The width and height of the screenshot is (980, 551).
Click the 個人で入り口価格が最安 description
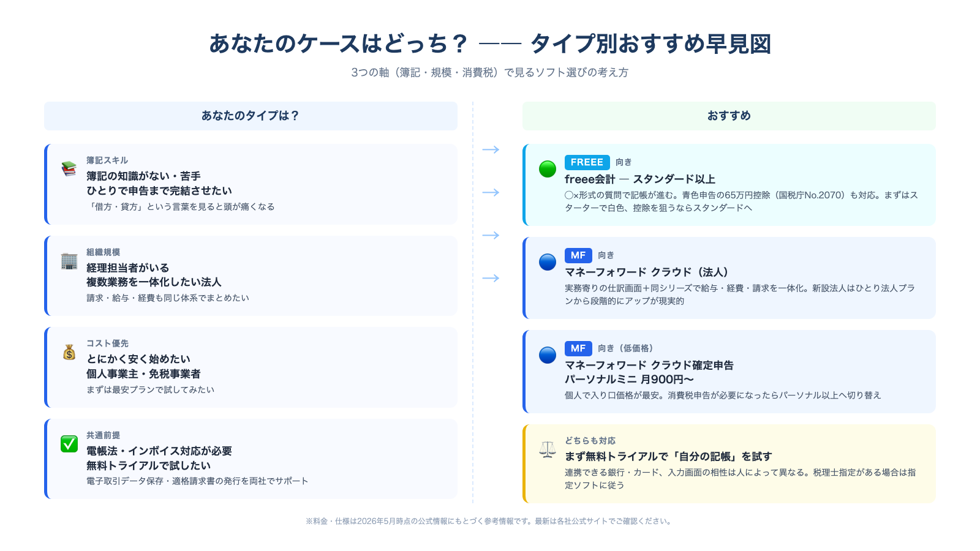(723, 395)
